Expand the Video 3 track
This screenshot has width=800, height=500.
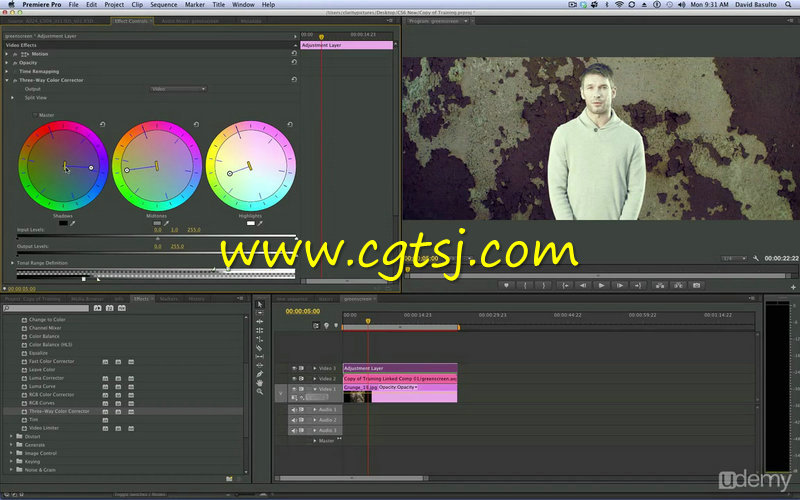click(315, 368)
